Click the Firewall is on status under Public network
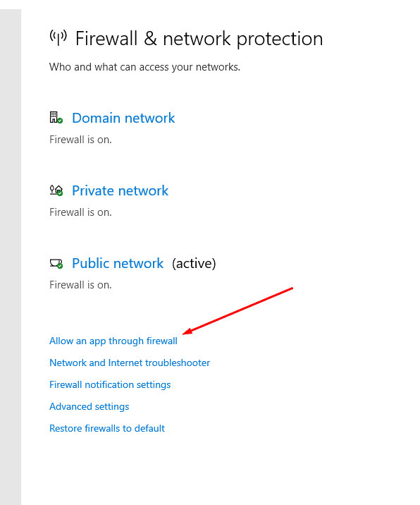 tap(80, 285)
